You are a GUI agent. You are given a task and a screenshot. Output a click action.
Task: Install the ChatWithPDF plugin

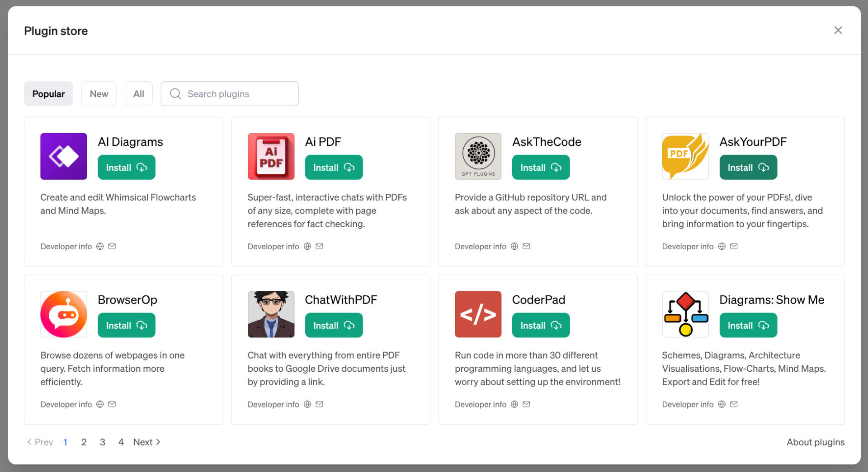[334, 326]
